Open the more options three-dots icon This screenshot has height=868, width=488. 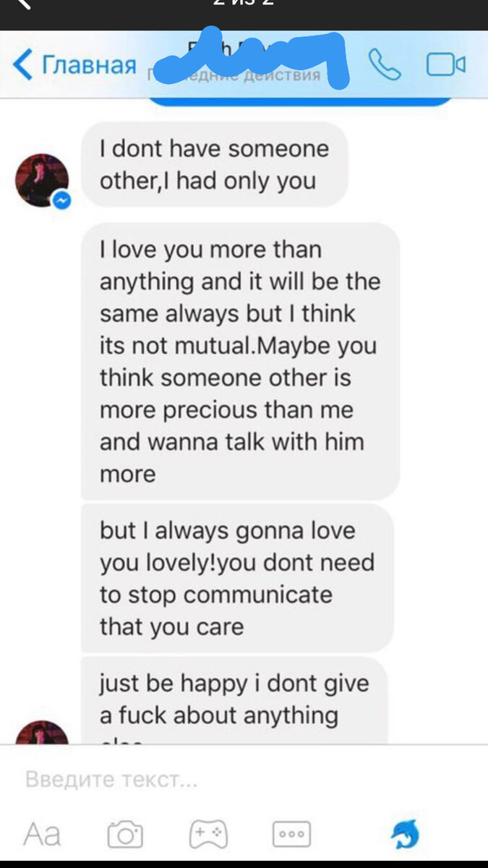point(291,834)
